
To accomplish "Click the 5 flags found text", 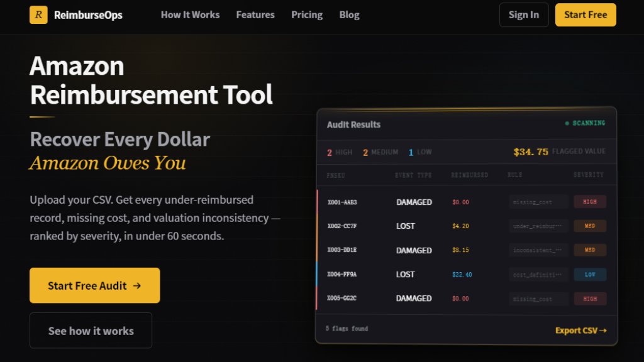I will (x=347, y=328).
